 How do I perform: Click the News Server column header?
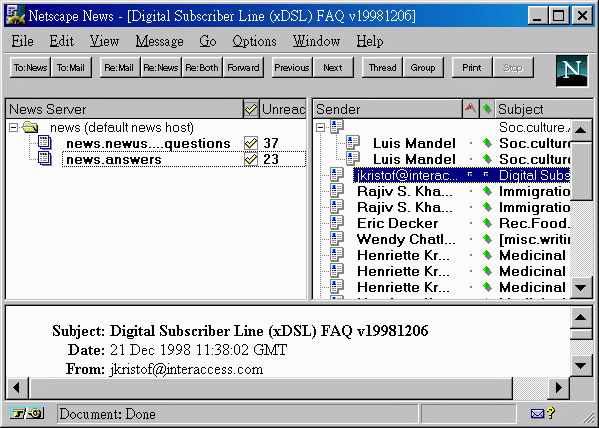pyautogui.click(x=124, y=109)
